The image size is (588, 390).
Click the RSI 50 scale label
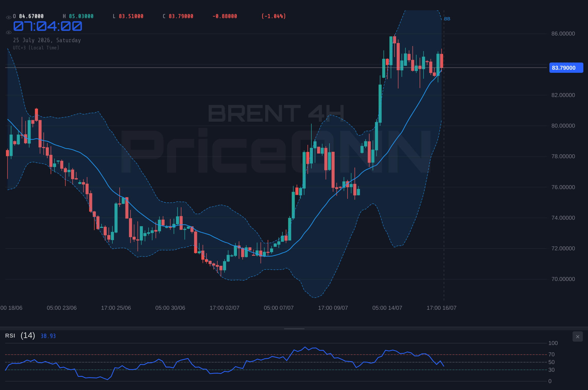coord(551,362)
